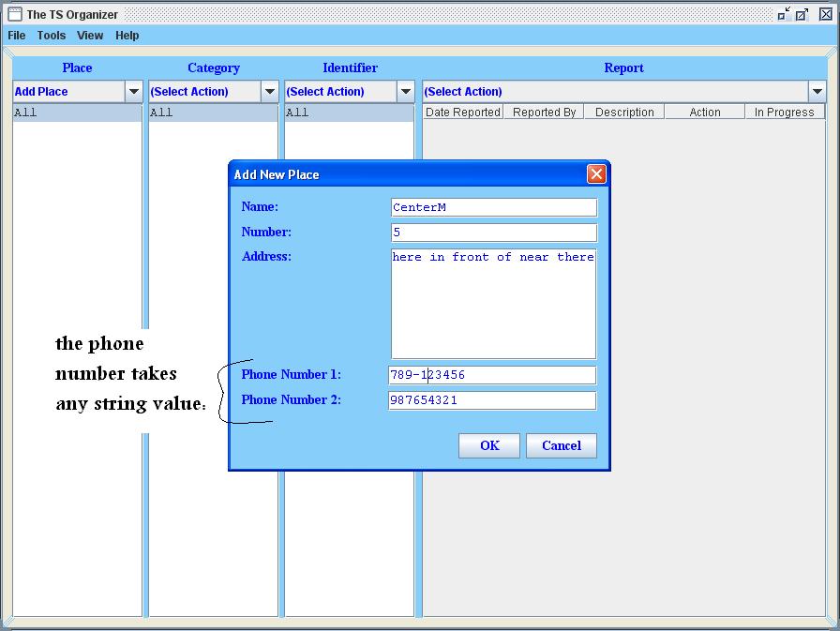Open the Tools menu
This screenshot has height=631, width=840.
coord(52,36)
